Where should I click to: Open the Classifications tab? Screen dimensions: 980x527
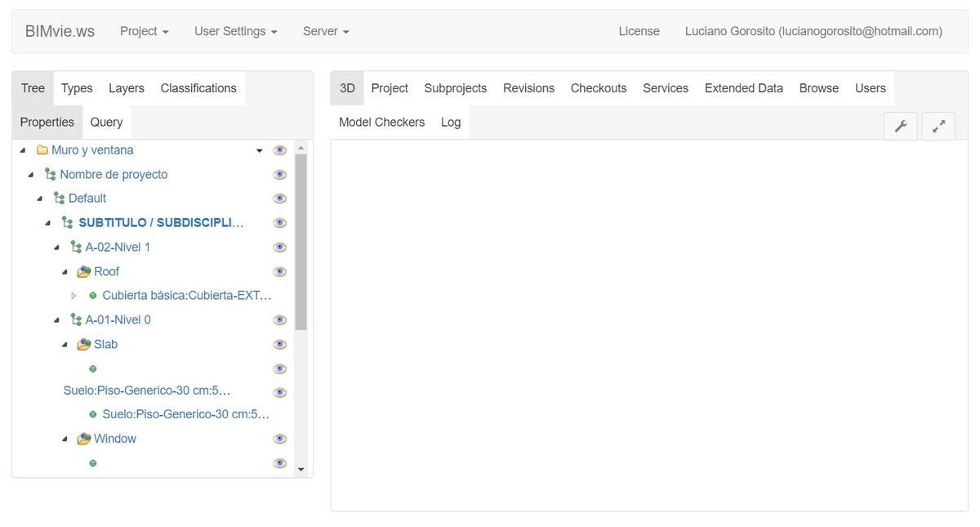point(198,88)
